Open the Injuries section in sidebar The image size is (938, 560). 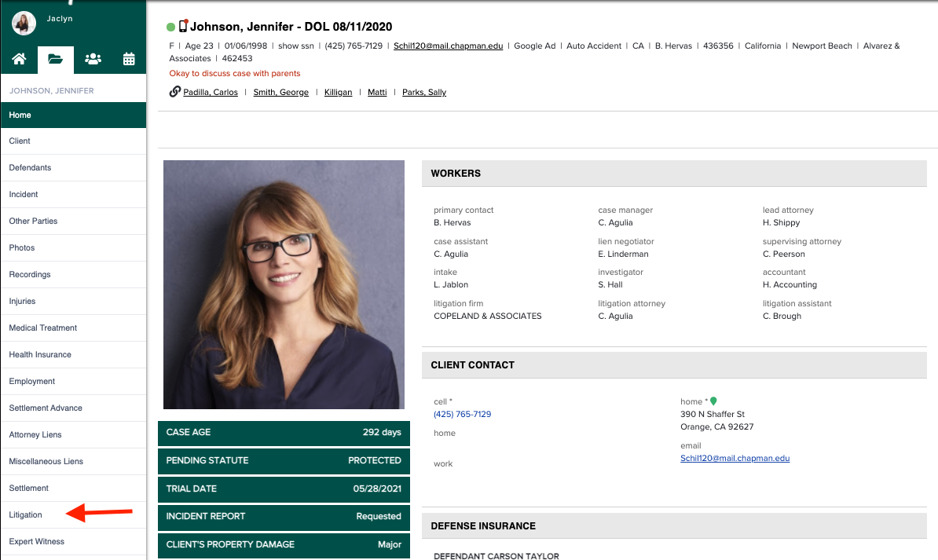pos(23,301)
